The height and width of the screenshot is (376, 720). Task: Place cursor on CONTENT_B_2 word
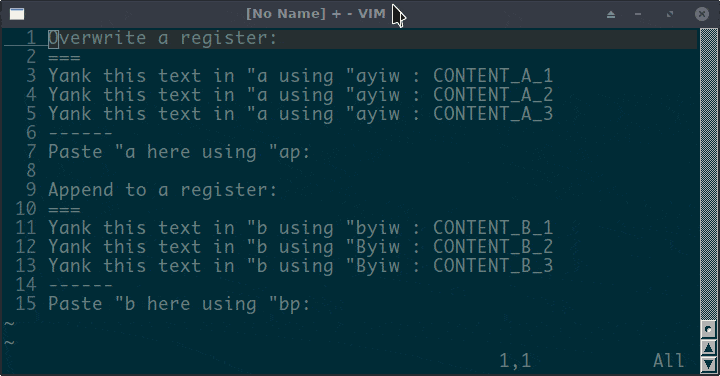point(493,247)
